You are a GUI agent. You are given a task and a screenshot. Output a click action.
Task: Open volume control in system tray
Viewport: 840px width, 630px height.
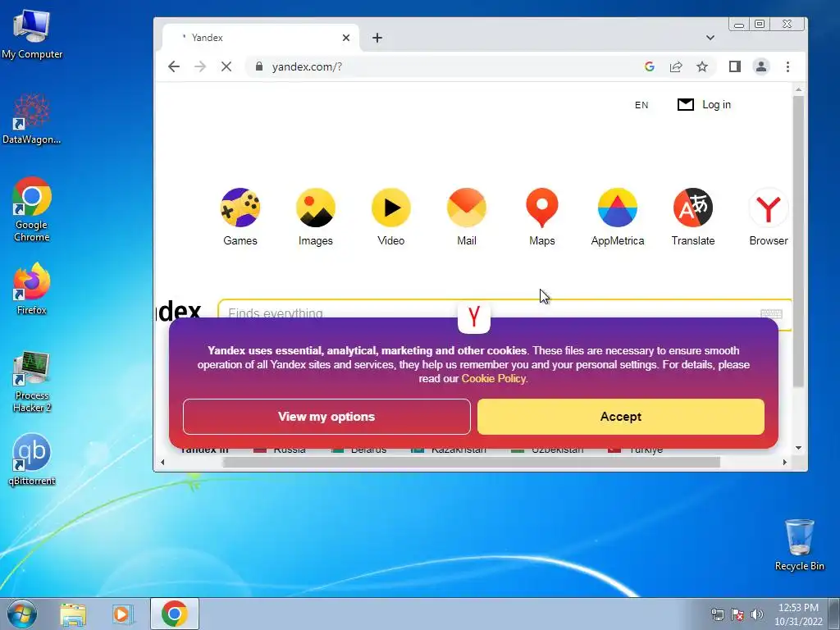757,614
